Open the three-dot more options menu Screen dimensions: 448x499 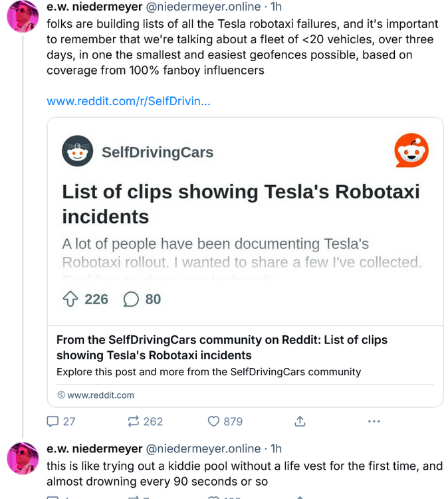(374, 421)
